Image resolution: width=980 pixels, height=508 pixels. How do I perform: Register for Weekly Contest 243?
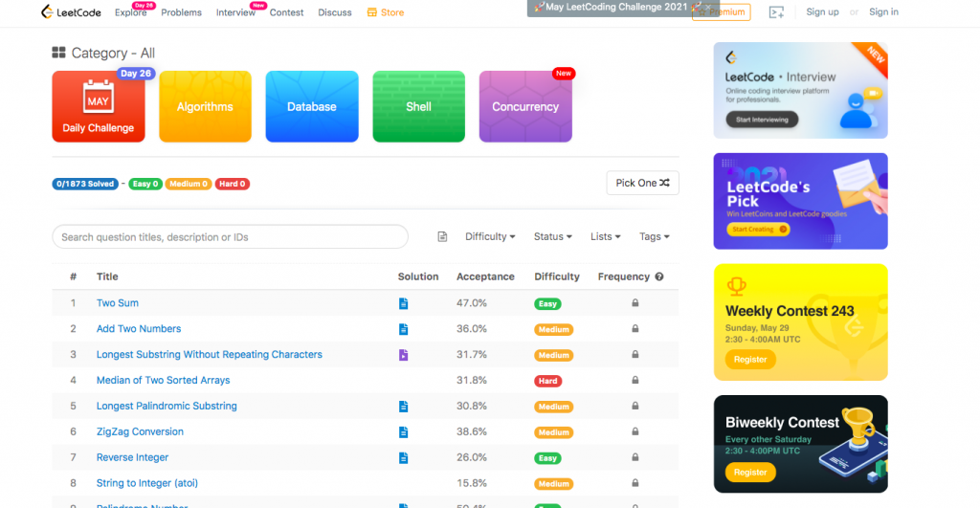coord(750,360)
